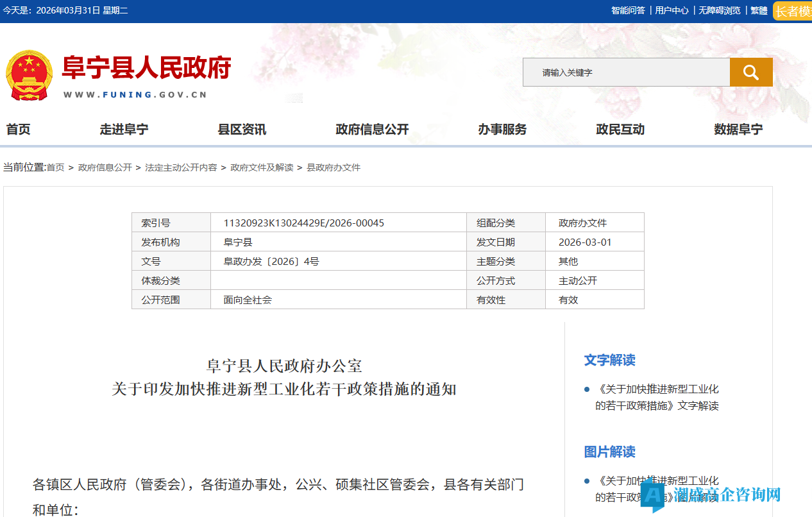Go to 首页 in the navigation bar

(18, 129)
